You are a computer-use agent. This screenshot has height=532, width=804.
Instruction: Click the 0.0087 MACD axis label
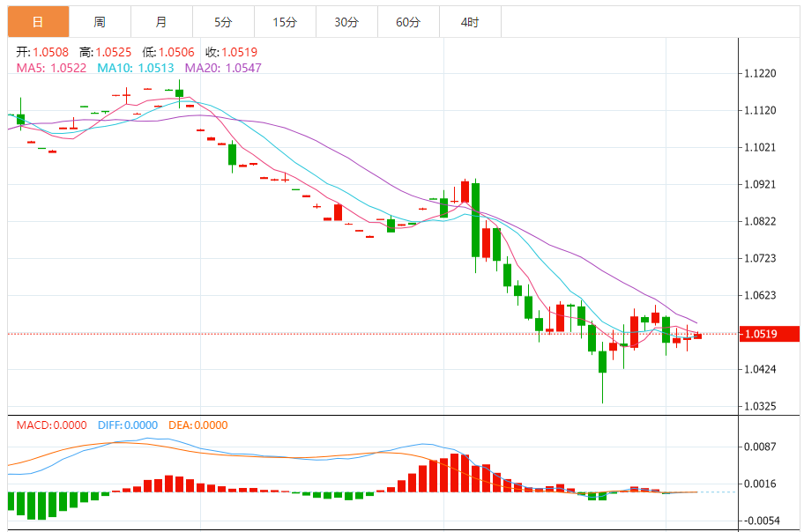coord(761,447)
